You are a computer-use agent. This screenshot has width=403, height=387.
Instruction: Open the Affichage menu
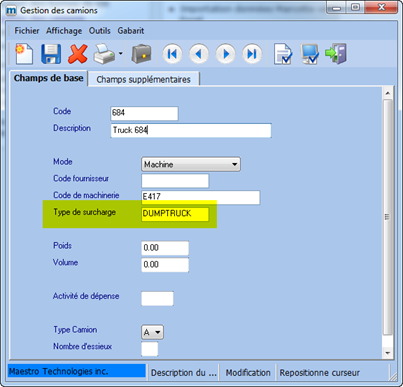(x=64, y=31)
